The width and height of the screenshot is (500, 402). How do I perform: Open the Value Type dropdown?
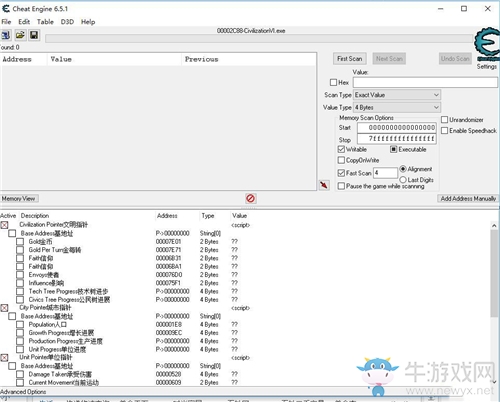click(397, 107)
